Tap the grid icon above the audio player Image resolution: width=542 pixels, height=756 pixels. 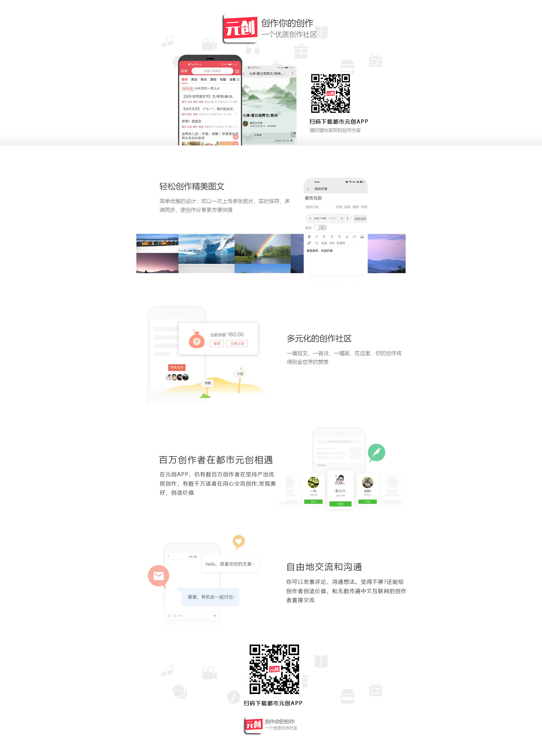[293, 134]
